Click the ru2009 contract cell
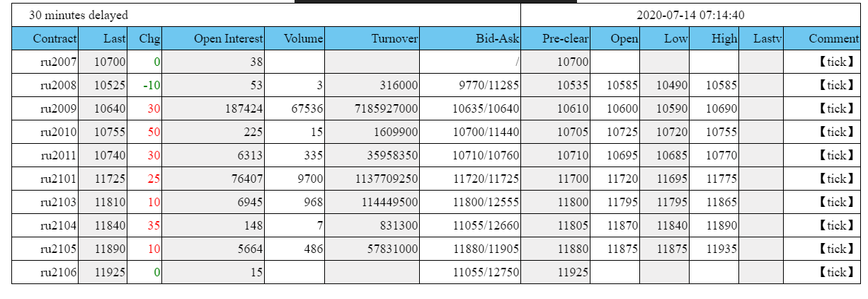This screenshot has width=868, height=299. [58, 108]
